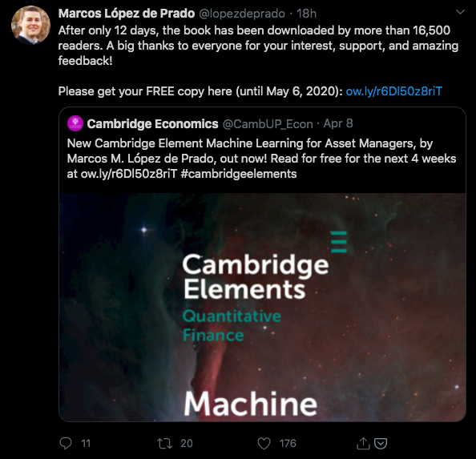
Task: Open the Cambridge Elements book cover image
Action: point(262,307)
